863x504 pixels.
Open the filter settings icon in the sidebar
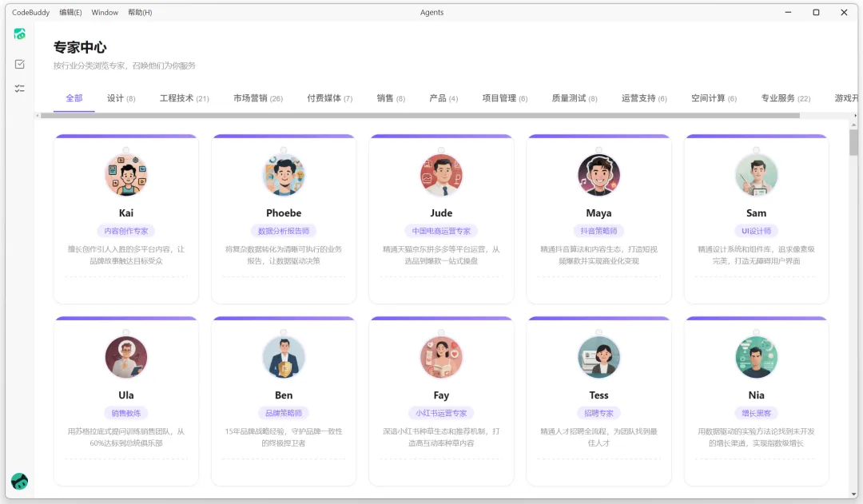click(x=19, y=89)
